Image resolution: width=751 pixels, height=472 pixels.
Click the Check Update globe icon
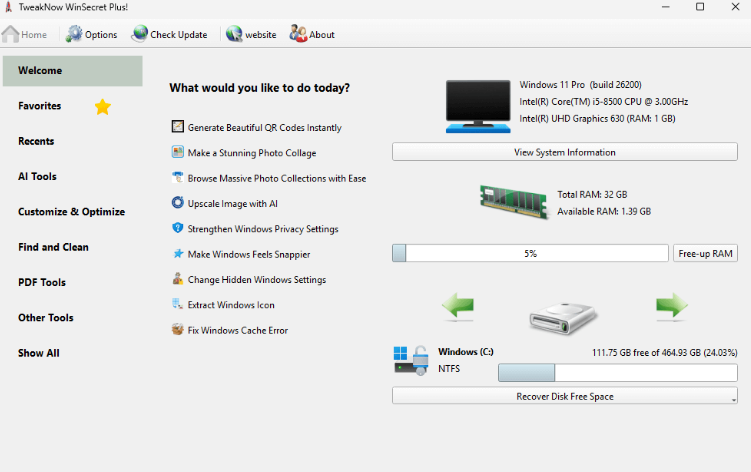140,34
